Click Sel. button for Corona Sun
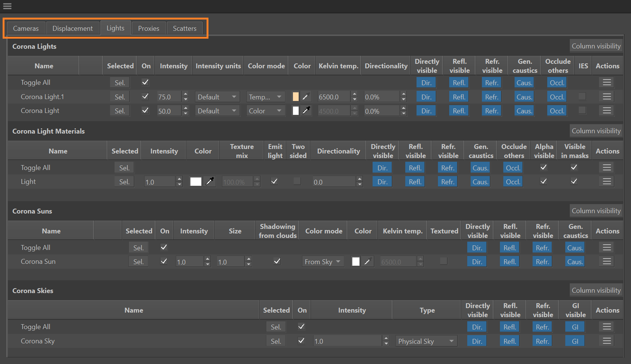 point(138,262)
